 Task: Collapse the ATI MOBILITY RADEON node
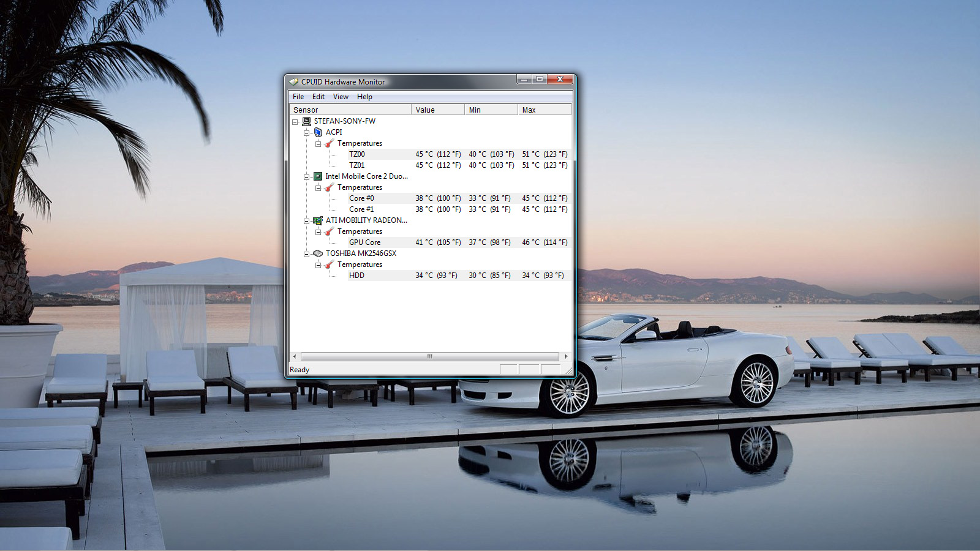pos(307,221)
